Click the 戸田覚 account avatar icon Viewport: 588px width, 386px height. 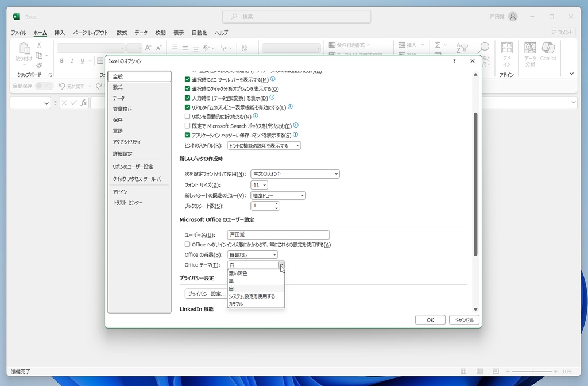click(x=513, y=17)
